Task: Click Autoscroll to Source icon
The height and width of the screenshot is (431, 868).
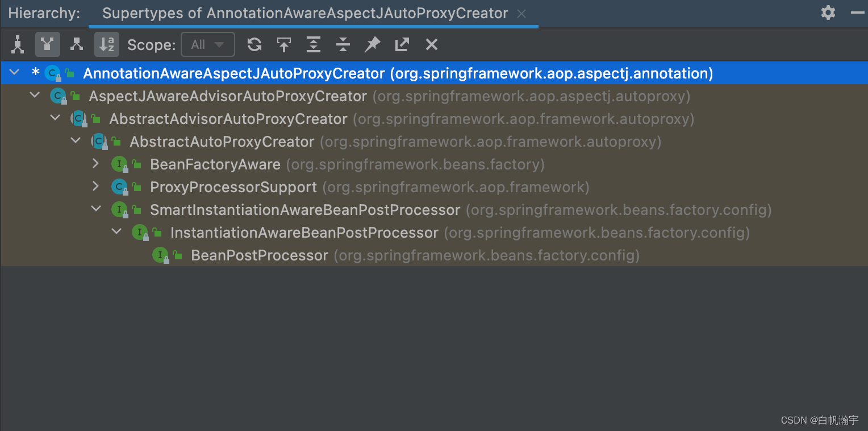Action: click(x=284, y=45)
